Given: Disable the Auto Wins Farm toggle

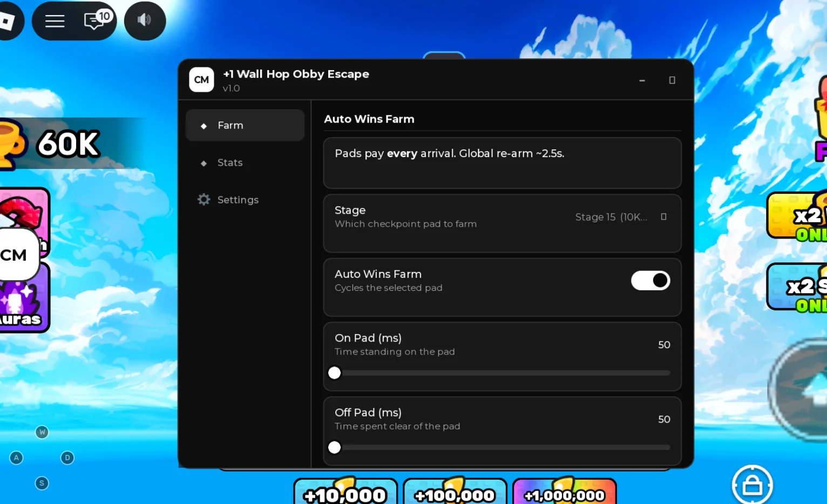Looking at the screenshot, I should click(x=650, y=281).
